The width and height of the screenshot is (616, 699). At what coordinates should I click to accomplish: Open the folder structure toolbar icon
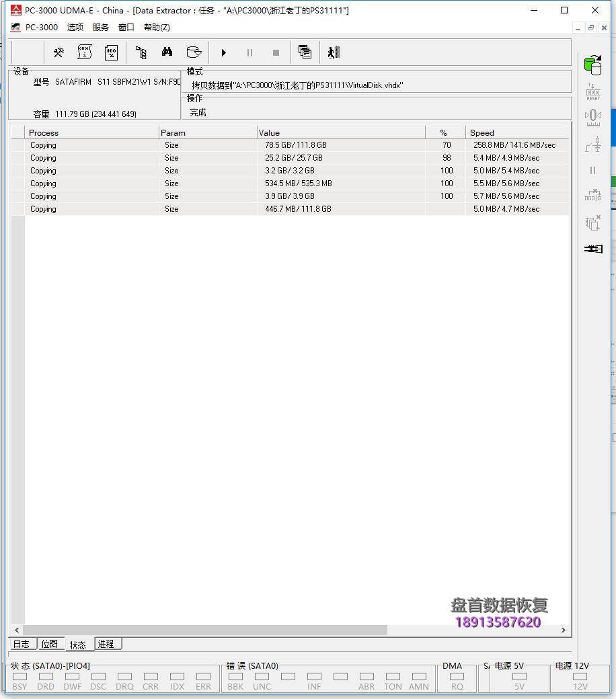pos(141,52)
